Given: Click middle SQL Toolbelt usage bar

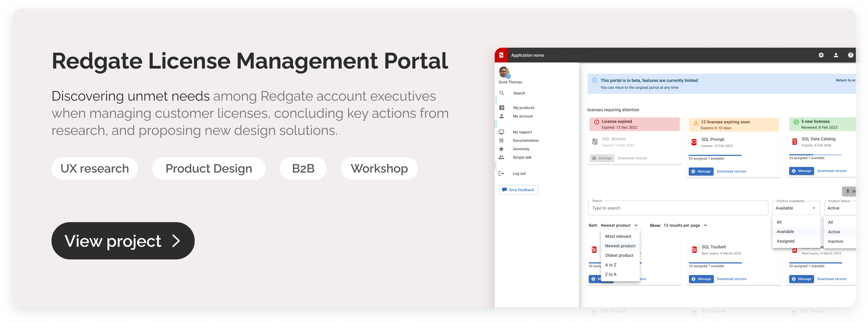Looking at the screenshot, I should (715, 263).
